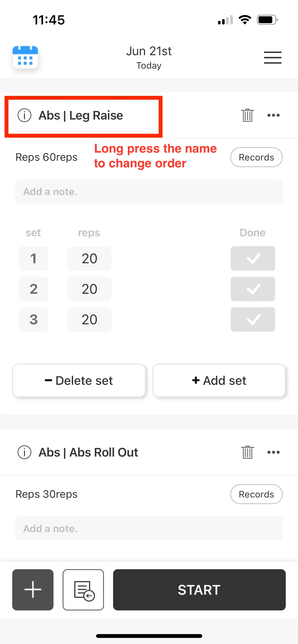Open more options for Abs Roll Out
Viewport: 298px width, 644px height.
point(274,452)
